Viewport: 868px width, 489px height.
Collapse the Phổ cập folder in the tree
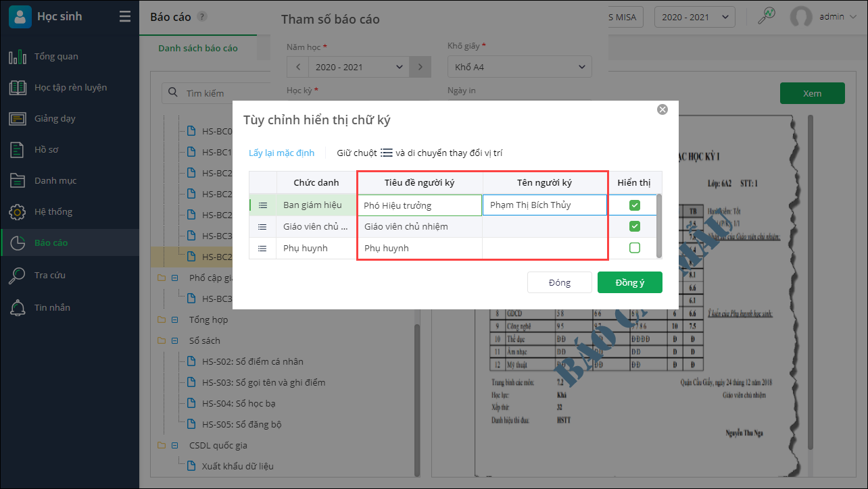pos(174,278)
